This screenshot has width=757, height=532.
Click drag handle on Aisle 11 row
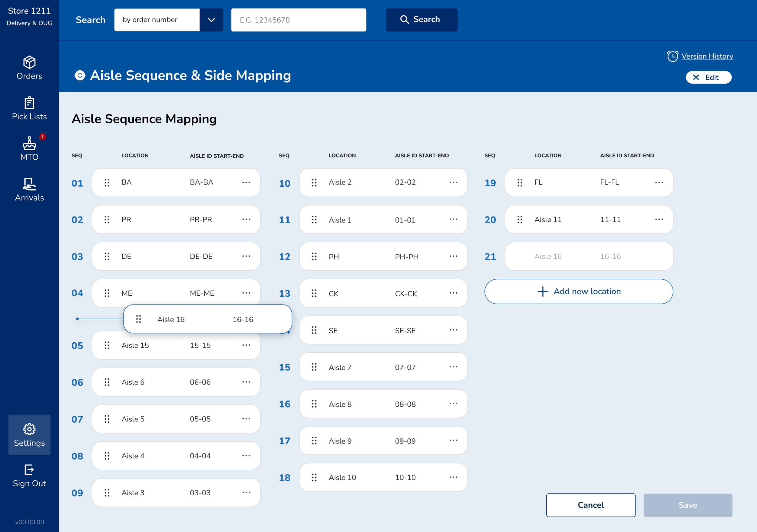coord(520,219)
